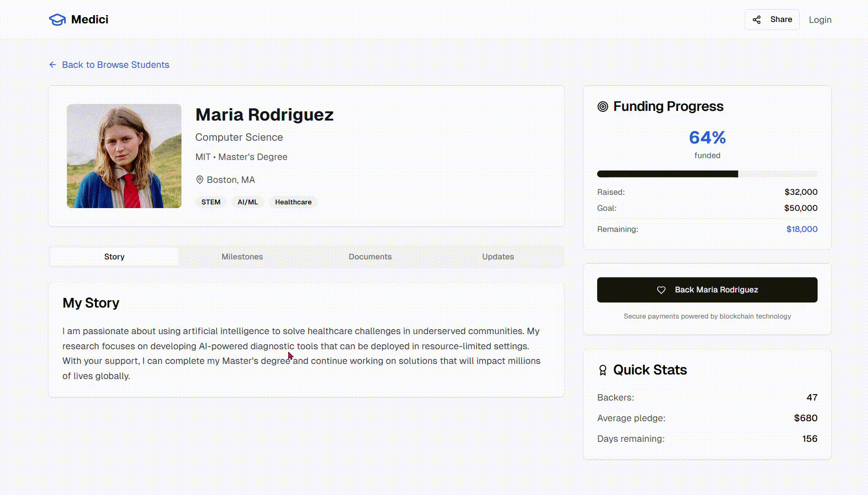Click the funding progress bar
Screen dimensions: 868x495
click(x=707, y=174)
